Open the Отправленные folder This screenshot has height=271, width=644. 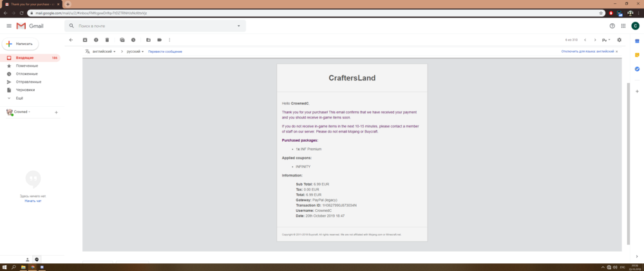click(x=28, y=82)
